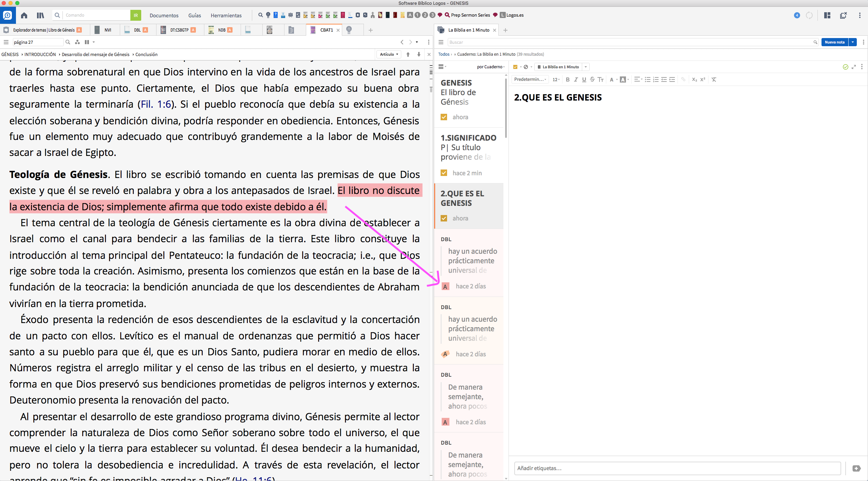The image size is (868, 481).
Task: Expand the Artículo navigation dropdown
Action: (389, 54)
